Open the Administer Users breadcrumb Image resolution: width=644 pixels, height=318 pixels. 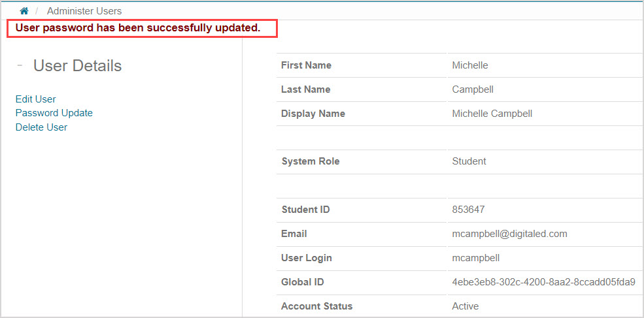[x=84, y=11]
